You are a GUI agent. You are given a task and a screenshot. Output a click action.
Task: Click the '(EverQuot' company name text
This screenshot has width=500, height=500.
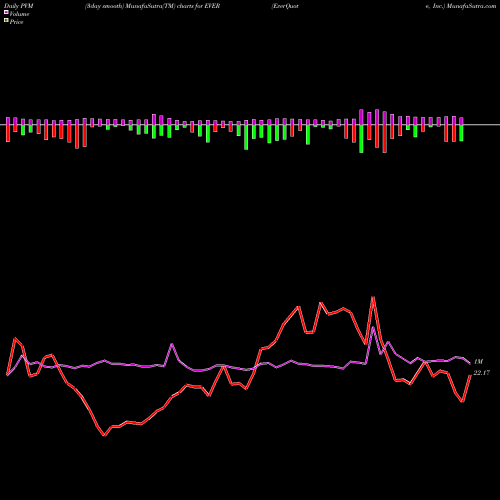(285, 6)
